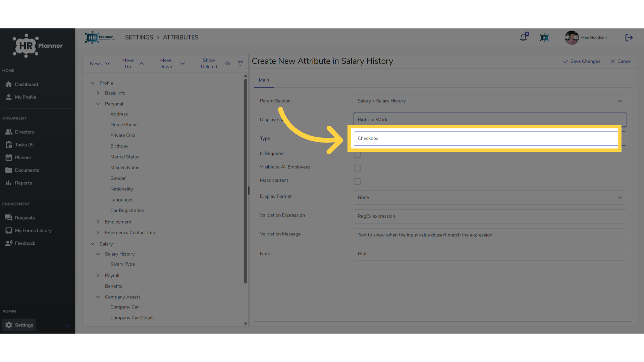The width and height of the screenshot is (644, 362).
Task: Collapse the Company Assets node
Action: (x=98, y=297)
